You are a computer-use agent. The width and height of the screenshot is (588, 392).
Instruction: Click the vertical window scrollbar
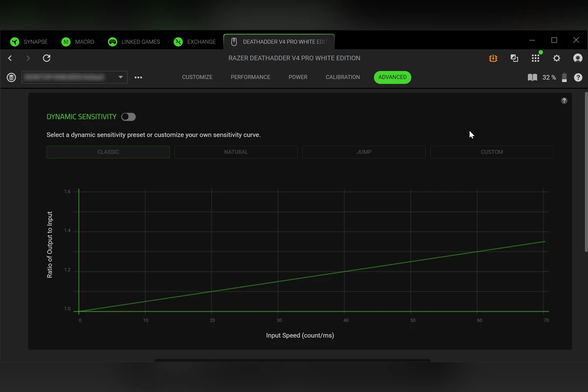[586, 171]
